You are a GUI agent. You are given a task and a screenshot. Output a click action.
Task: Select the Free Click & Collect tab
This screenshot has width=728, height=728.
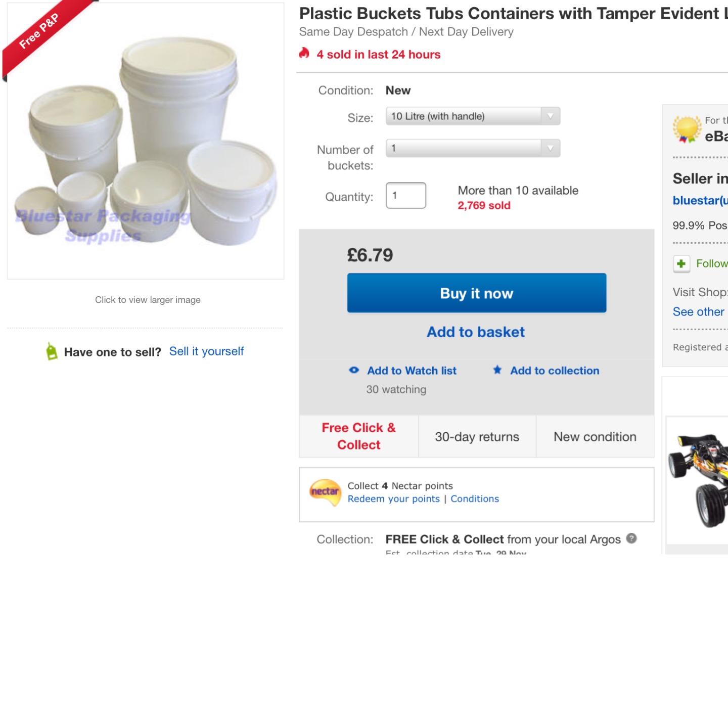tap(359, 436)
